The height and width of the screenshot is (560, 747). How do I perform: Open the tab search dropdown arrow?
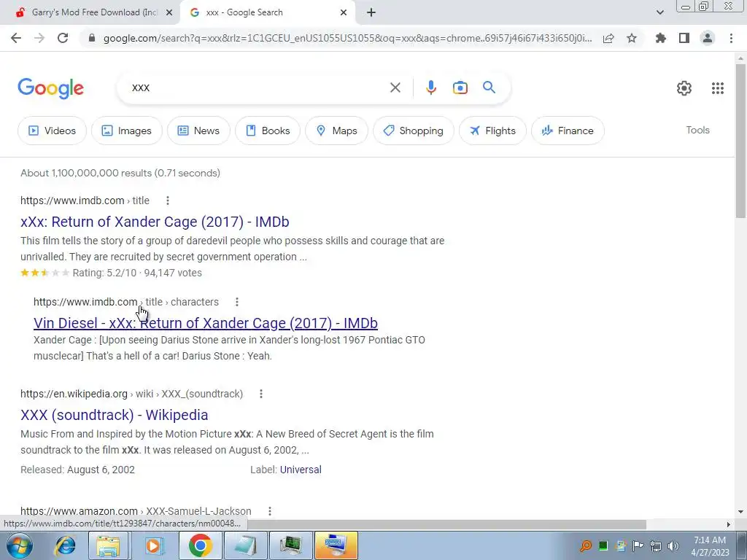tap(659, 12)
